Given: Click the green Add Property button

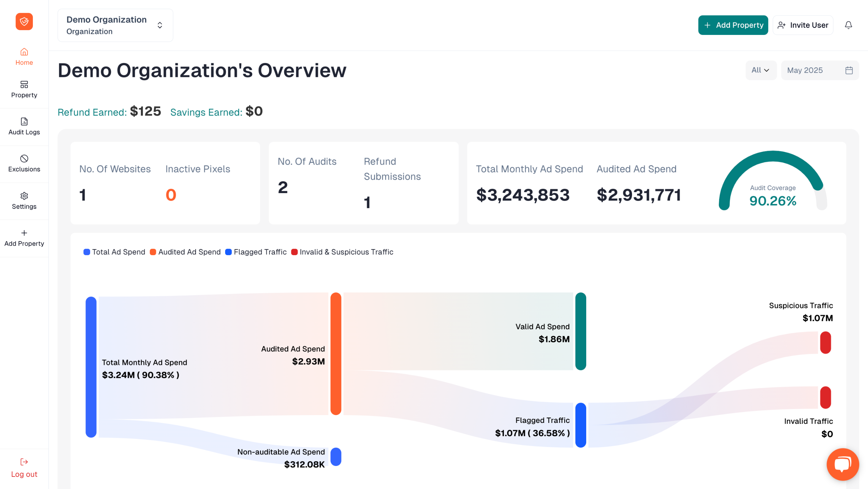Looking at the screenshot, I should point(733,25).
